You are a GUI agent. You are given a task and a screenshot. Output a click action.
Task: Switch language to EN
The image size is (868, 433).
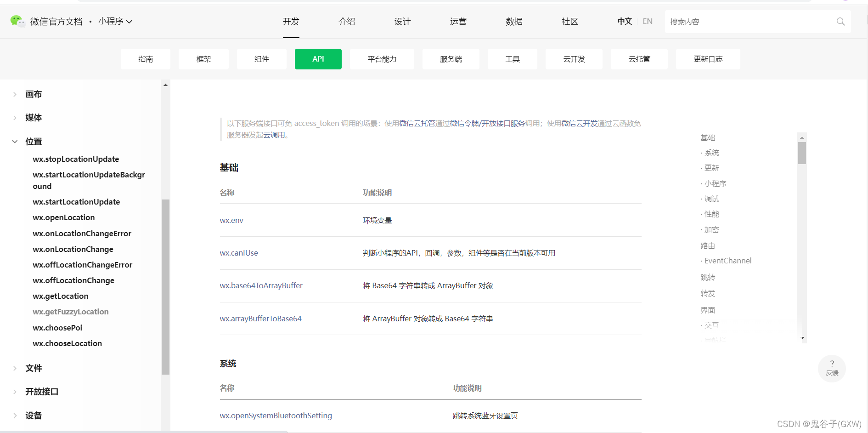point(648,21)
